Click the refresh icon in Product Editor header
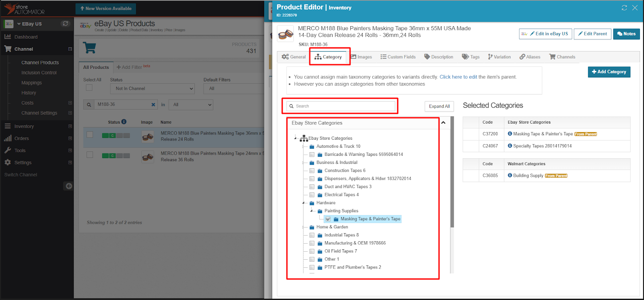This screenshot has width=644, height=300. 624,8
